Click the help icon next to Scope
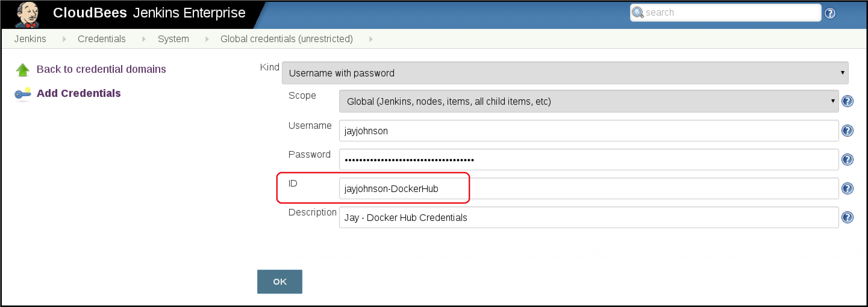Image resolution: width=868 pixels, height=307 pixels. 848,101
